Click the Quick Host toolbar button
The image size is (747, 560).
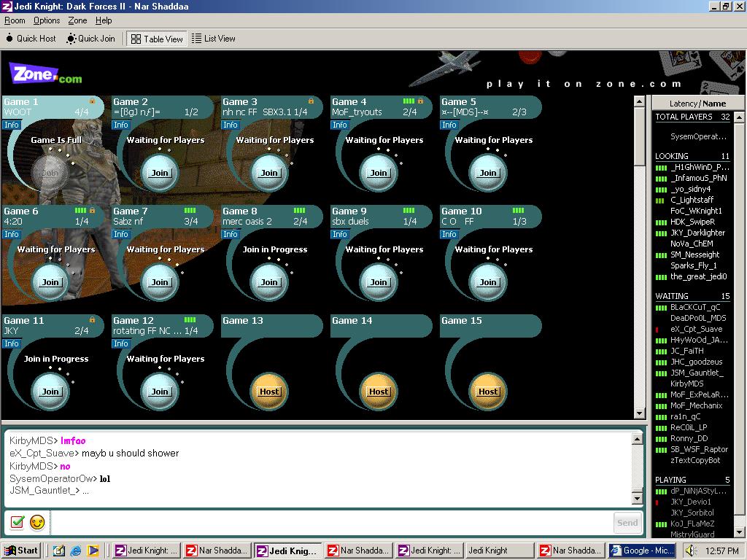tap(31, 39)
